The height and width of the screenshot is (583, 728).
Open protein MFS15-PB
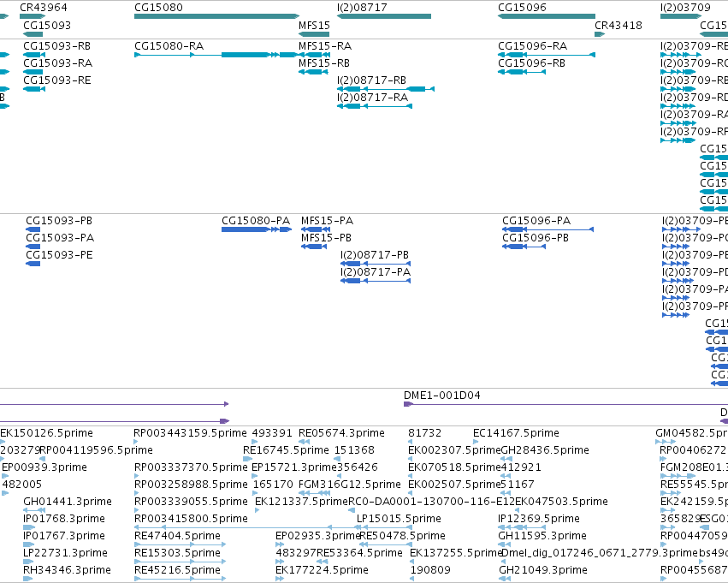pos(314,247)
